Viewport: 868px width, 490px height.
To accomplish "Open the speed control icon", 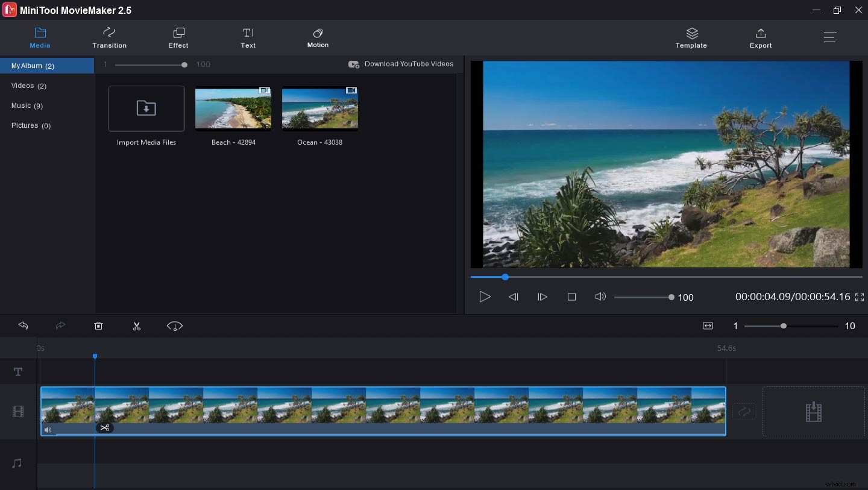I will [175, 326].
